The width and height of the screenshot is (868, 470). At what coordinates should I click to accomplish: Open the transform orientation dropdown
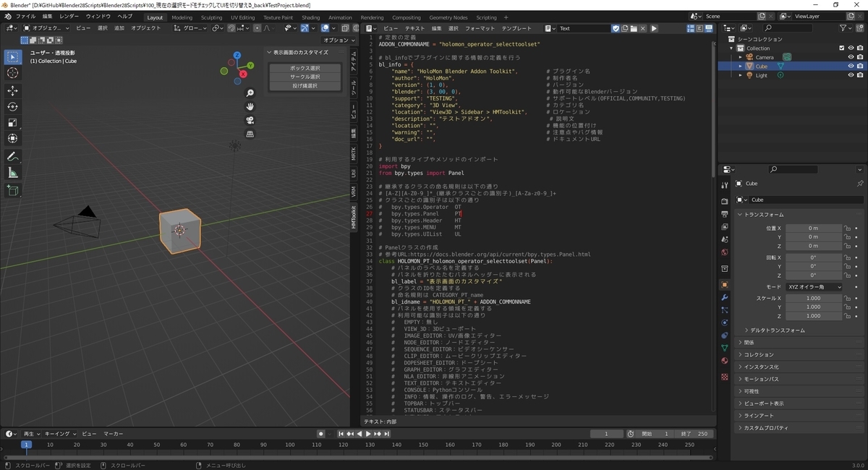pyautogui.click(x=192, y=28)
